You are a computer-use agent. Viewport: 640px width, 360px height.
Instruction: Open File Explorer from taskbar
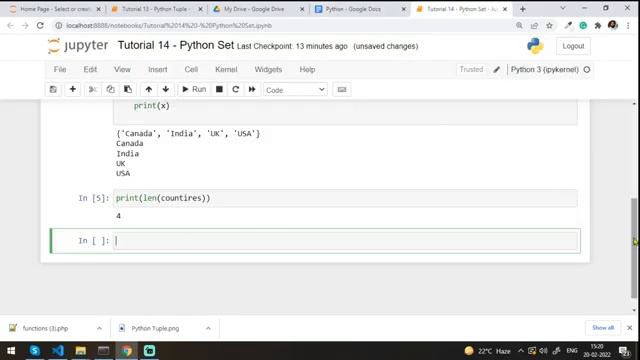point(80,351)
